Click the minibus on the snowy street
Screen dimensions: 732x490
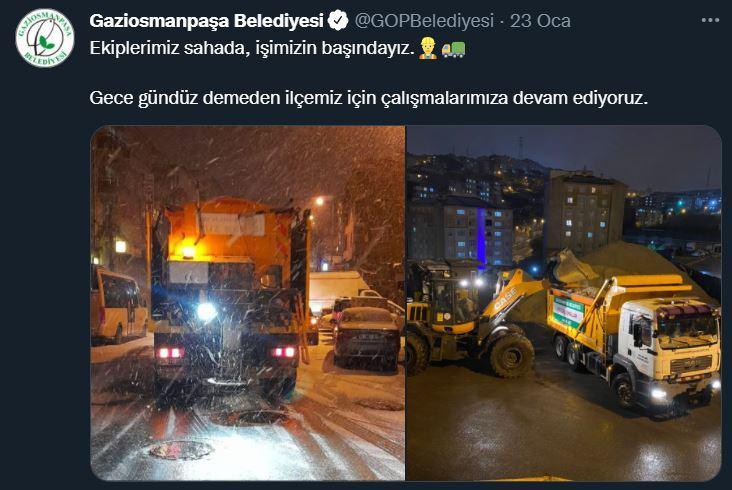[x=119, y=304]
